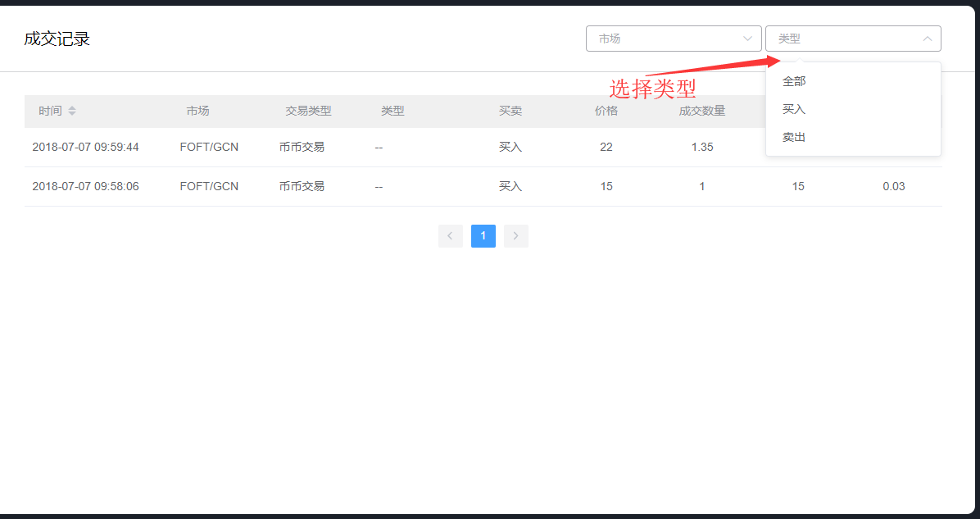Click the 市场 dropdown chevron arrow
Screen dimensions: 980x519
pos(746,39)
